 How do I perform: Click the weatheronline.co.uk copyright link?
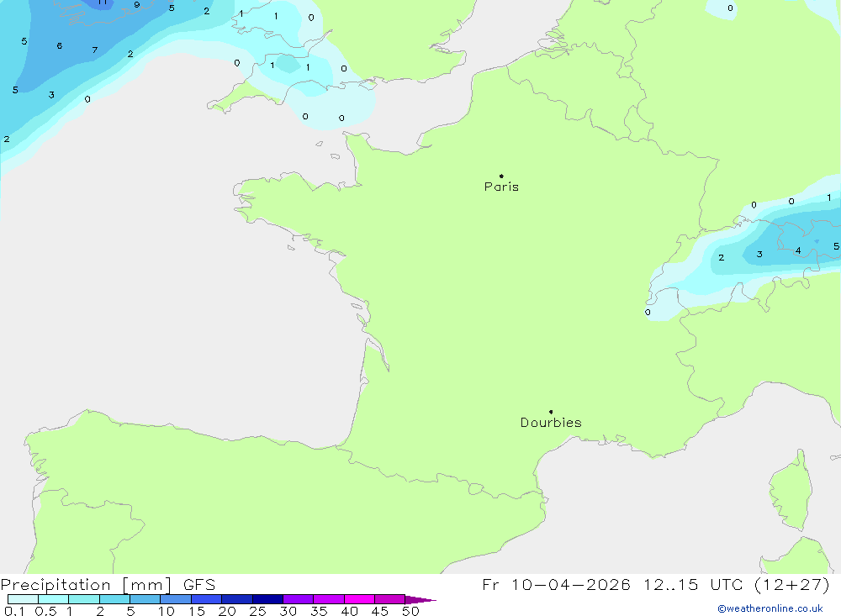pos(770,608)
